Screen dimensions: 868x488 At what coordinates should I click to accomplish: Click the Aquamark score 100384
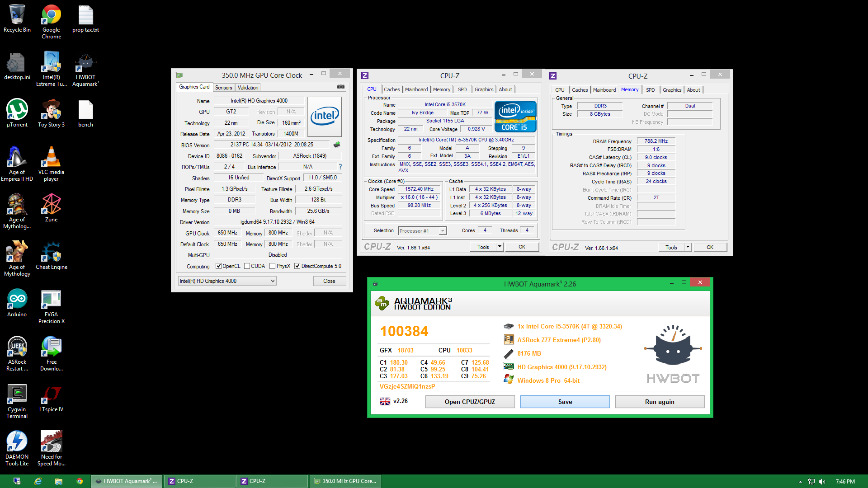pyautogui.click(x=404, y=331)
